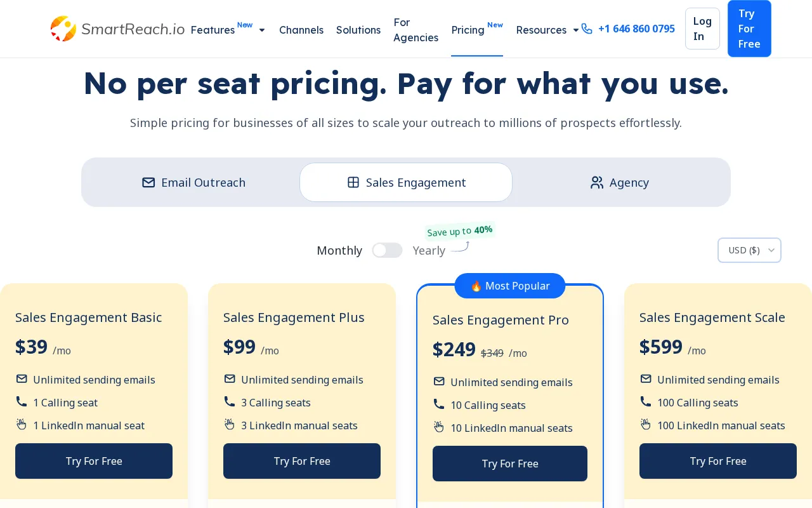Try For Free on Pro plan
Image resolution: width=812 pixels, height=508 pixels.
tap(510, 464)
